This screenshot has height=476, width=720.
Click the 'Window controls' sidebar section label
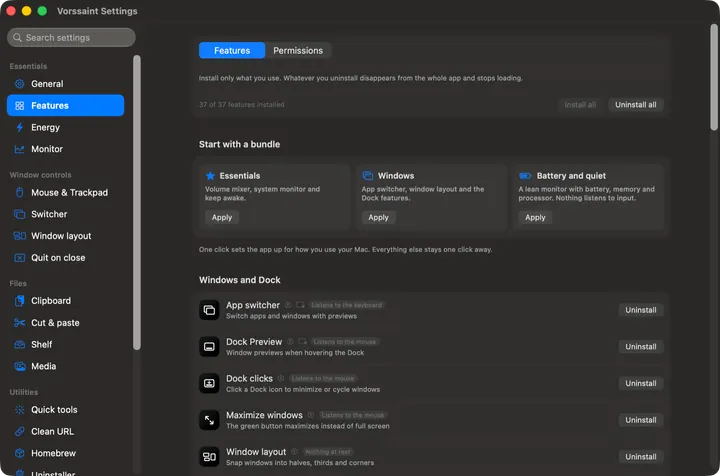40,175
